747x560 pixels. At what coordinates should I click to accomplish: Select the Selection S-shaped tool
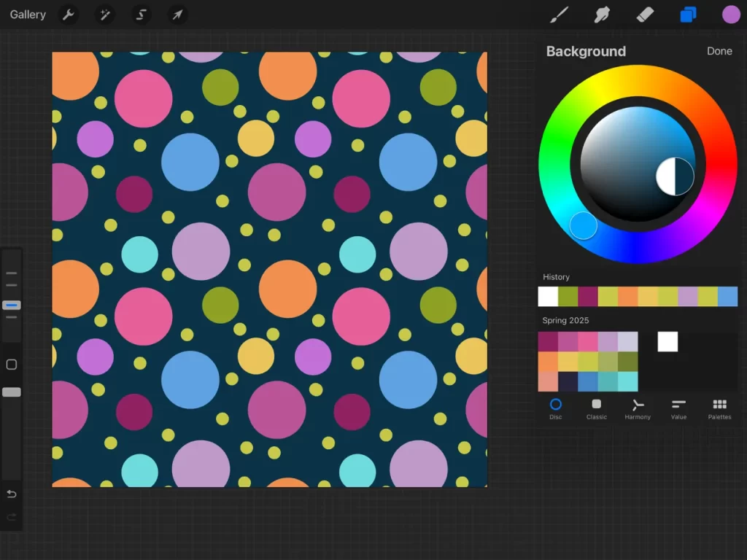pyautogui.click(x=141, y=15)
